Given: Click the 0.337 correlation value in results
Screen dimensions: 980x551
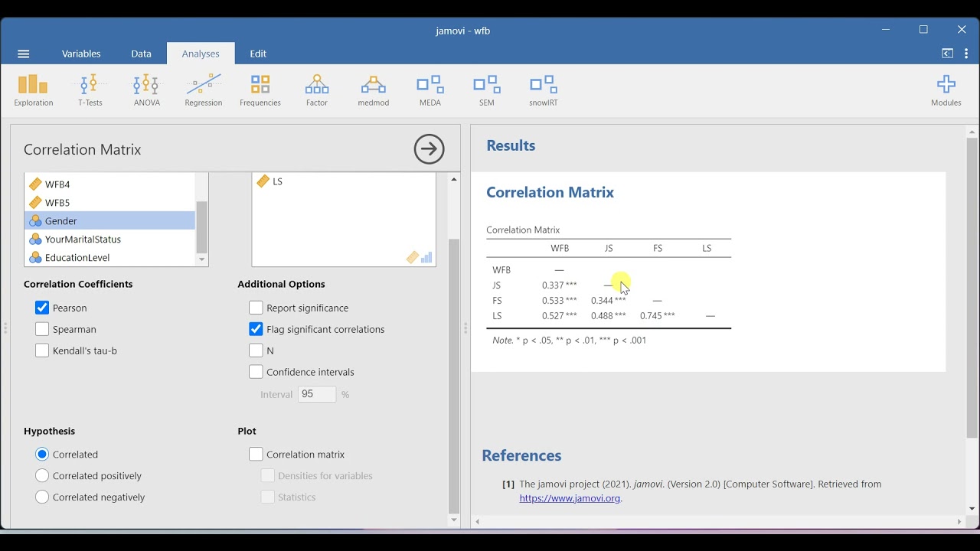Looking at the screenshot, I should pos(555,285).
